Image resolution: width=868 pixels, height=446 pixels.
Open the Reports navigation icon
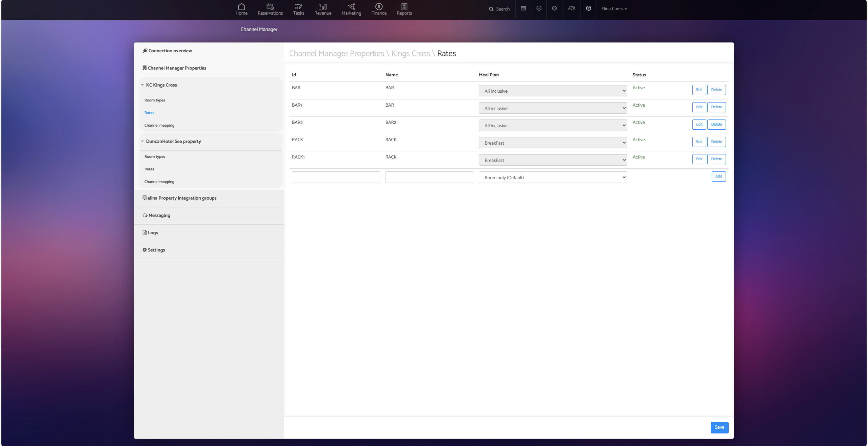[x=404, y=9]
